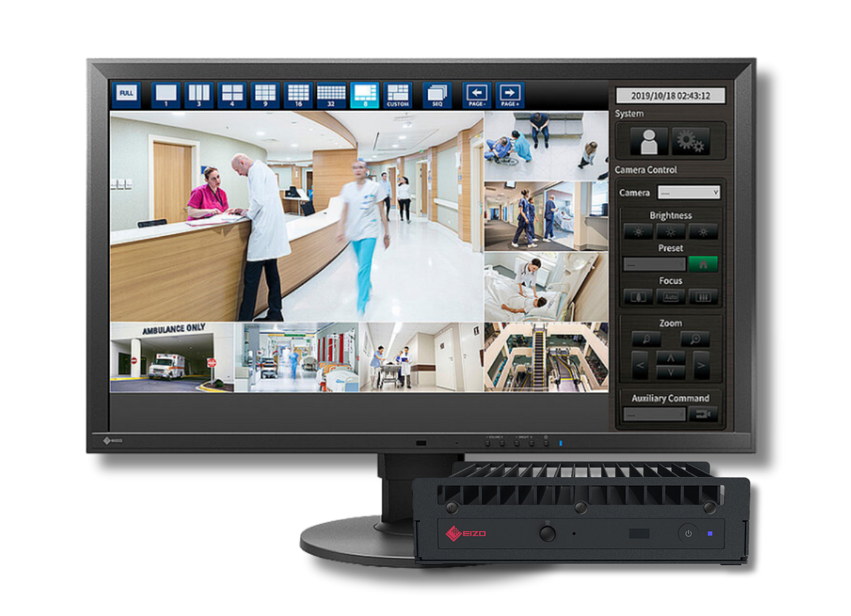This screenshot has width=851, height=616.
Task: Switch to the 9-camera grid layout
Action: coord(265,95)
